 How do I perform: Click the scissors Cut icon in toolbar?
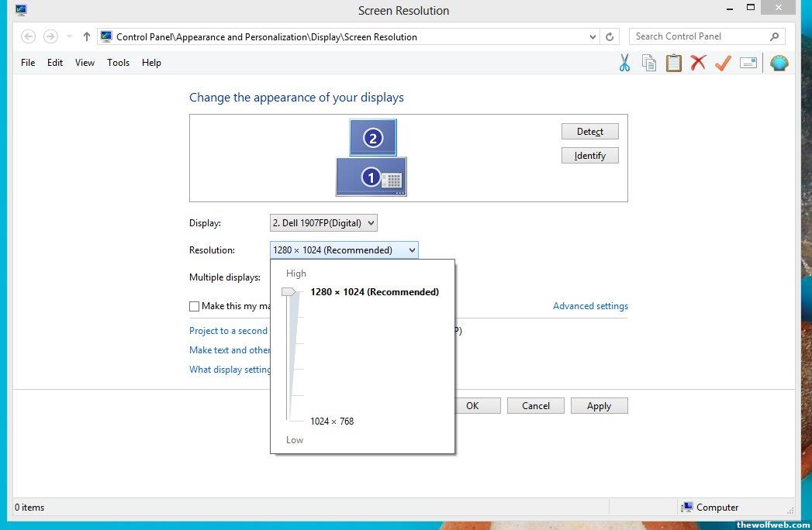[624, 64]
